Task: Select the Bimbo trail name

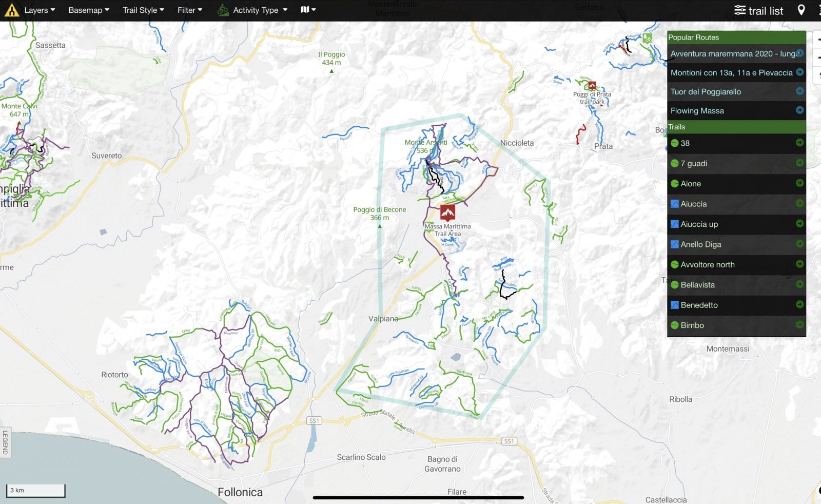Action: point(692,325)
